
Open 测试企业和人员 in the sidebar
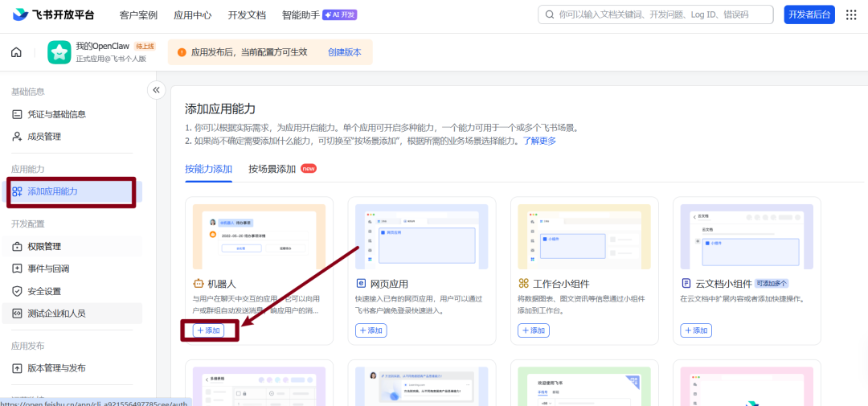click(x=56, y=313)
